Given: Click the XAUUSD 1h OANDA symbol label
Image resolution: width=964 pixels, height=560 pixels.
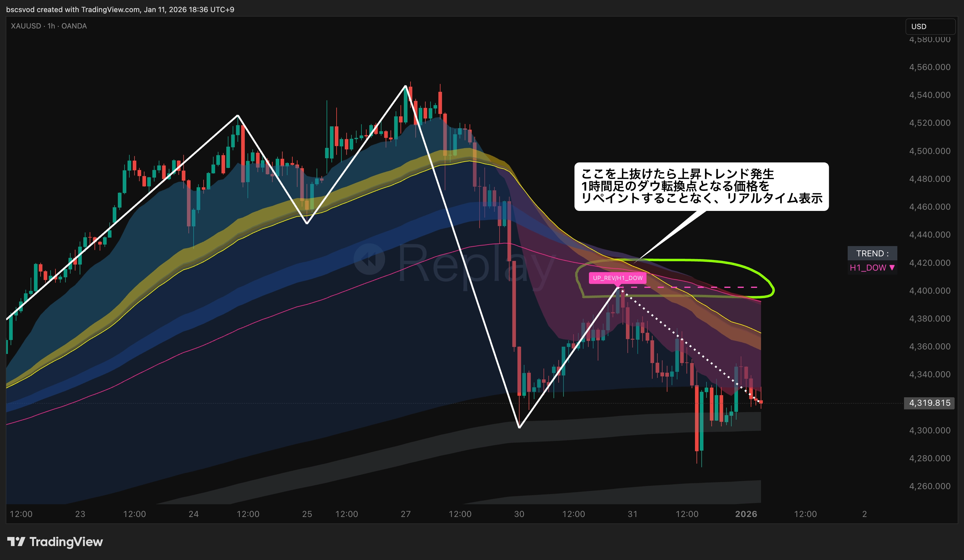Looking at the screenshot, I should click(48, 26).
